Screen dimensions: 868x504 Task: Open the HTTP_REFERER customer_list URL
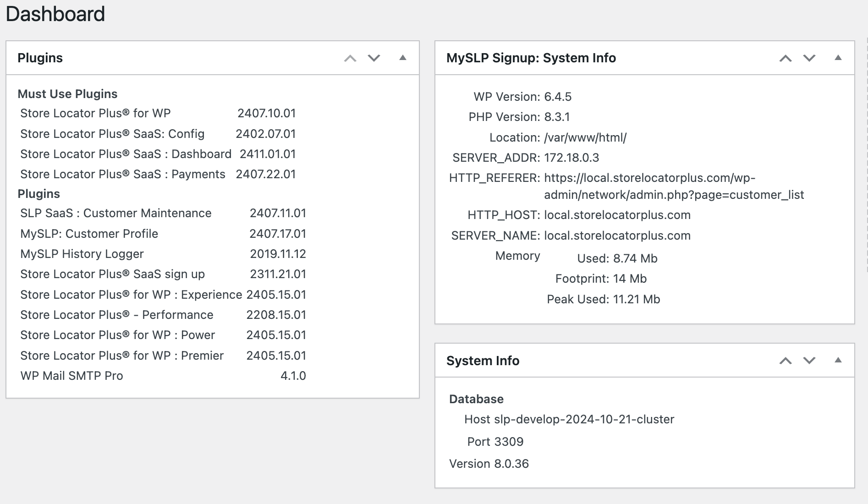674,186
